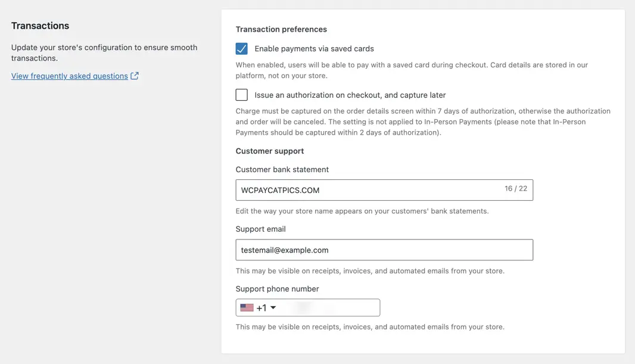635x364 pixels.
Task: Click the "Customer bank statement" field label
Action: pos(282,170)
